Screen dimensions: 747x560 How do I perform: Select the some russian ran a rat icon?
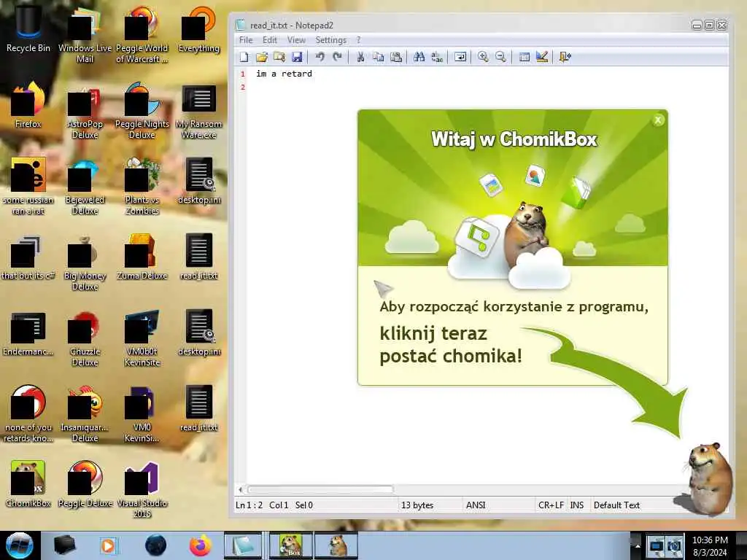coord(28,187)
